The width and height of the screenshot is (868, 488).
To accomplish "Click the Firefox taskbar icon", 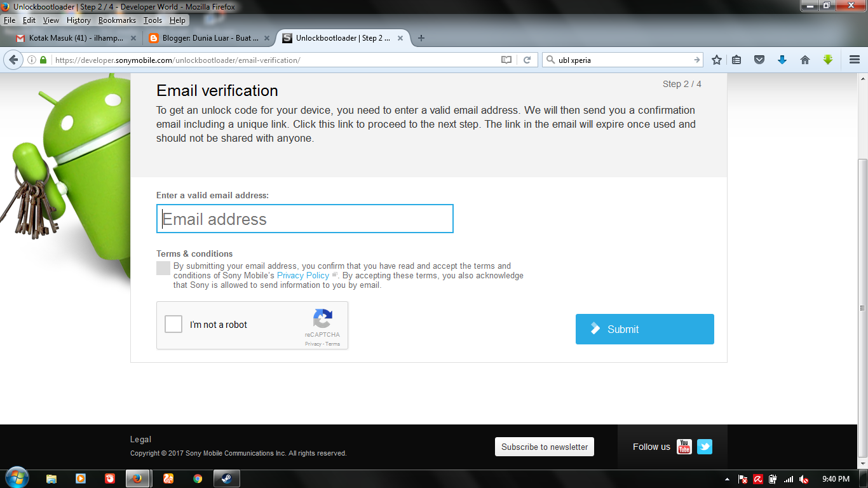I will [x=137, y=478].
